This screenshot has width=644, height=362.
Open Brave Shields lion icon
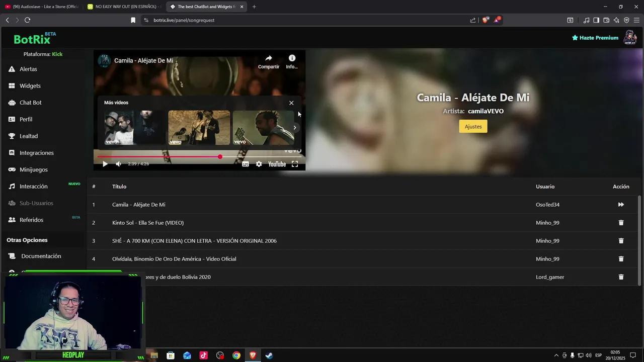(485, 20)
